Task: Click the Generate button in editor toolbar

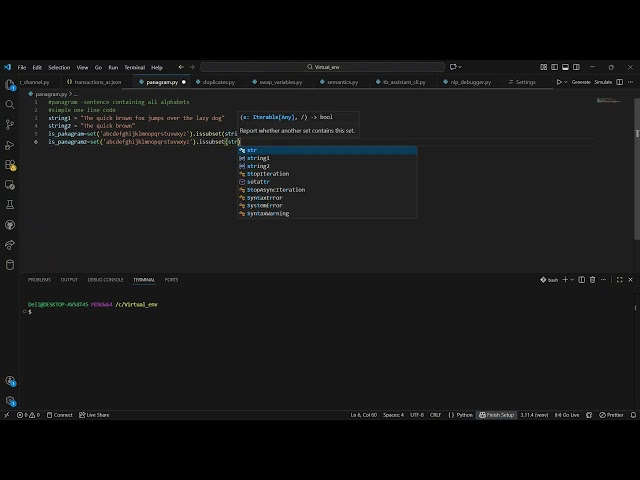Action: tap(581, 82)
